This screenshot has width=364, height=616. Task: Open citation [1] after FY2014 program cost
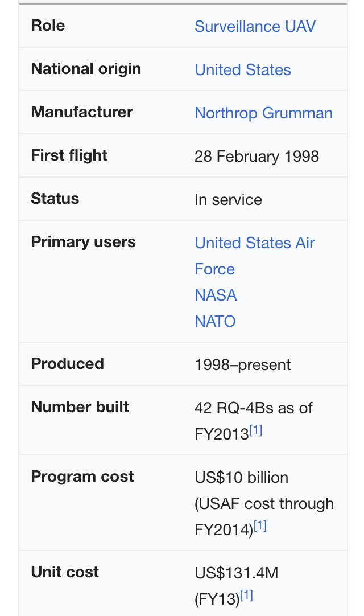point(260,527)
